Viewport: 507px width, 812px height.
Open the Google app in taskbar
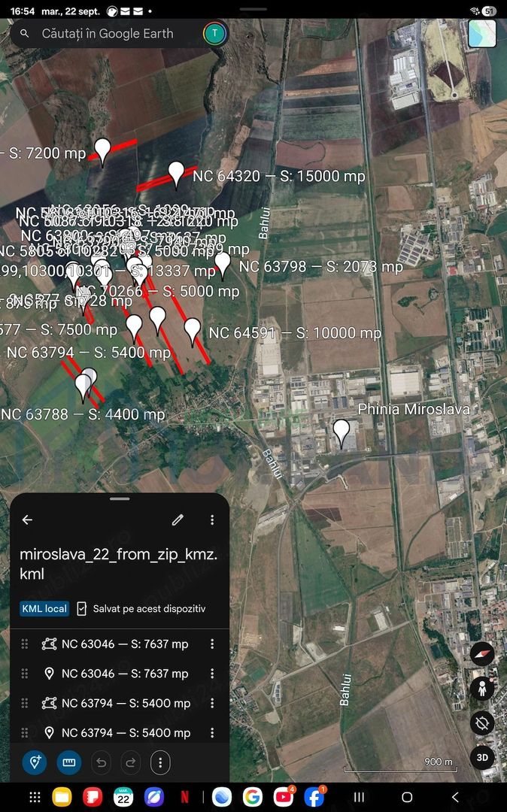point(252,797)
